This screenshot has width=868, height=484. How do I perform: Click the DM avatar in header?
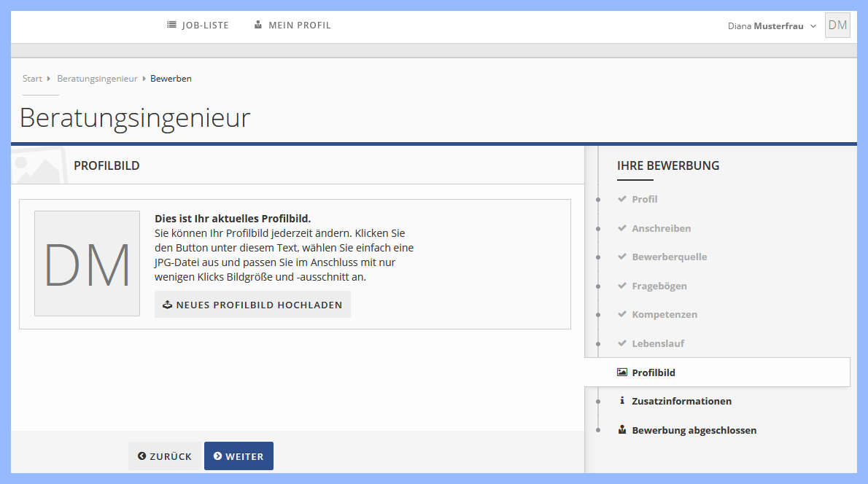tap(837, 26)
